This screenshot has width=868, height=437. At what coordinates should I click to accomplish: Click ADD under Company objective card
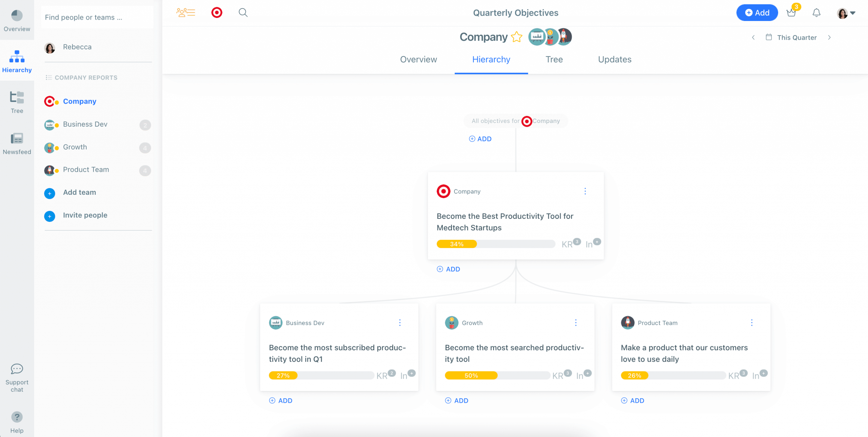(449, 269)
